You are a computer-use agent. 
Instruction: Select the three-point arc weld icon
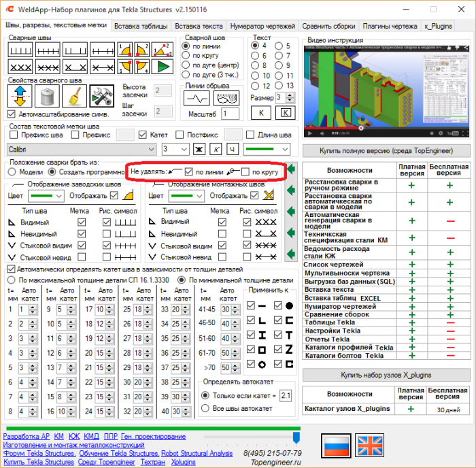click(163, 50)
